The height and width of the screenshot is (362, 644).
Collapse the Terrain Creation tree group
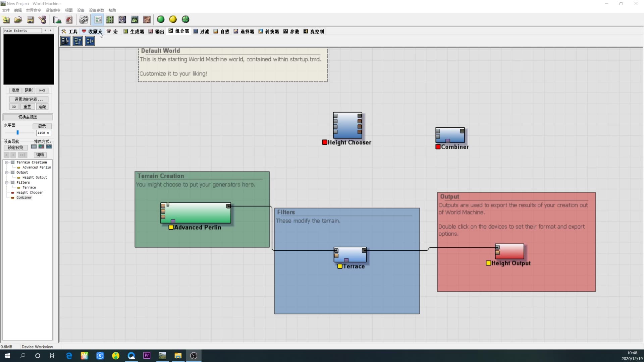tap(7, 162)
